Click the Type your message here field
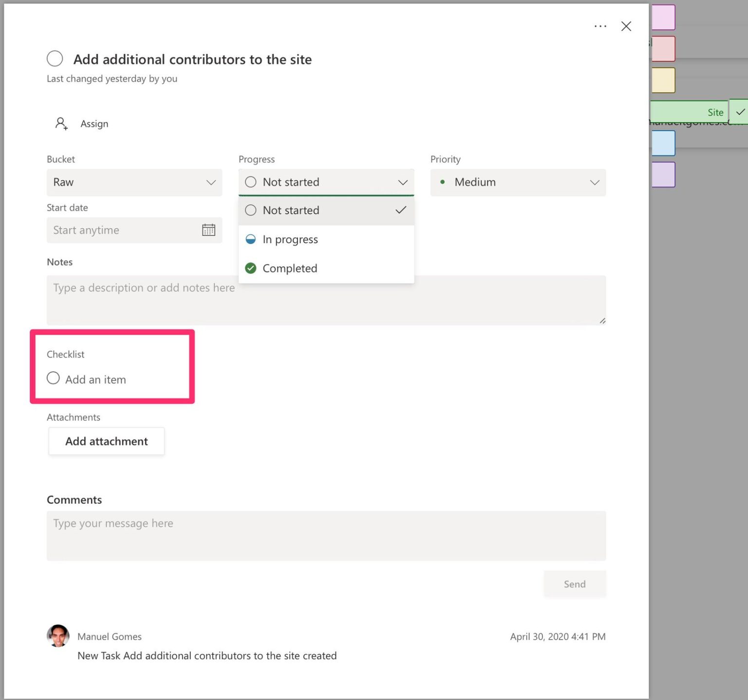The image size is (748, 700). click(326, 535)
